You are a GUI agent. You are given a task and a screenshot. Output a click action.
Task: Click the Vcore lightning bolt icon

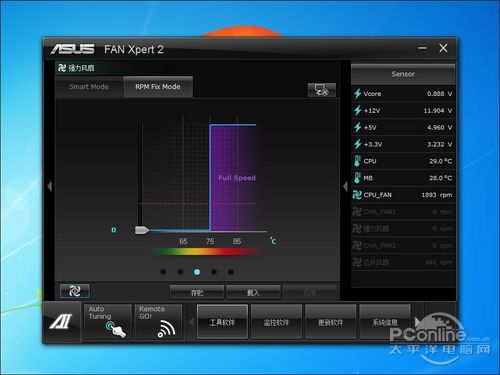click(358, 94)
